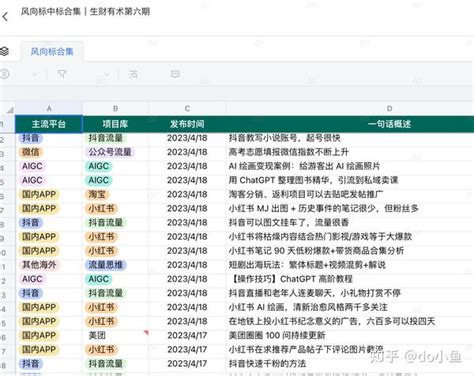Click the 2023/4/17 date in the 美团圈圈 row
The image size is (474, 376).
[x=187, y=335]
